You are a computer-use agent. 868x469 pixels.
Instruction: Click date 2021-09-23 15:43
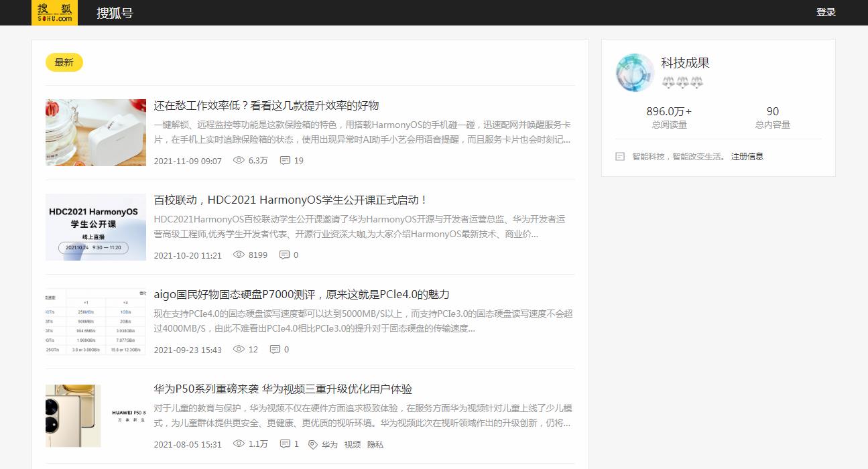click(x=188, y=350)
